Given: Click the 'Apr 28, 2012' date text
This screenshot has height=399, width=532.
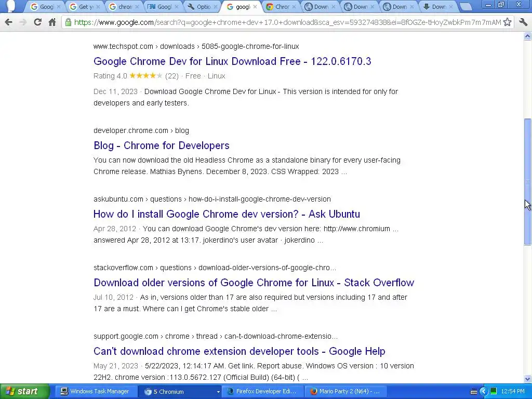Looking at the screenshot, I should point(115,229).
